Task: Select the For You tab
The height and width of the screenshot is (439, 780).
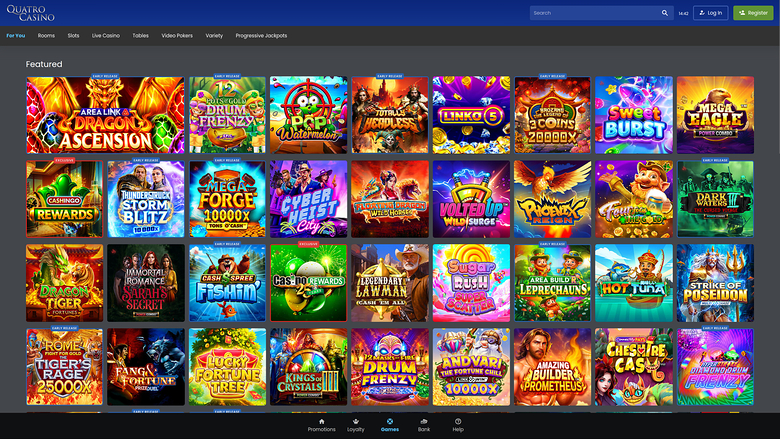Action: pyautogui.click(x=15, y=36)
